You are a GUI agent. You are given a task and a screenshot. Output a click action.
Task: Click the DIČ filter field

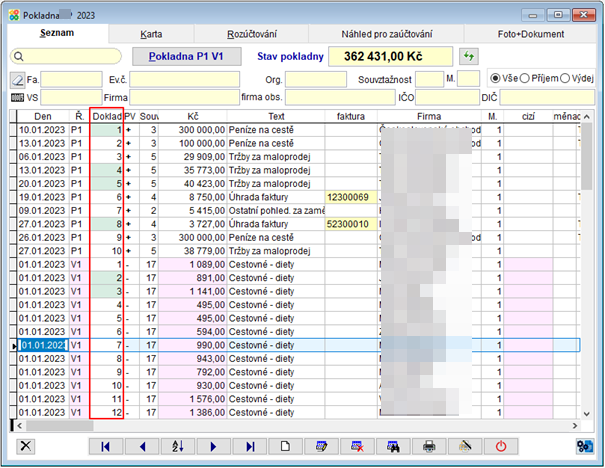(x=547, y=98)
